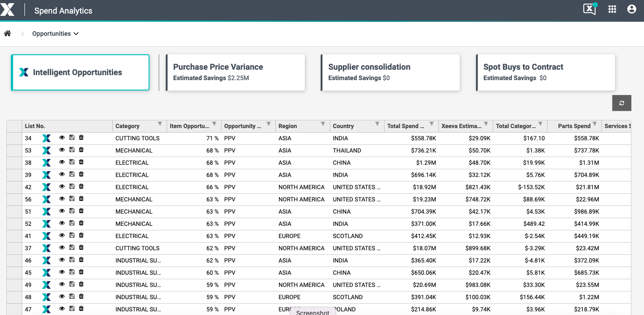Delete opportunity 34 with trash icon

pos(82,138)
